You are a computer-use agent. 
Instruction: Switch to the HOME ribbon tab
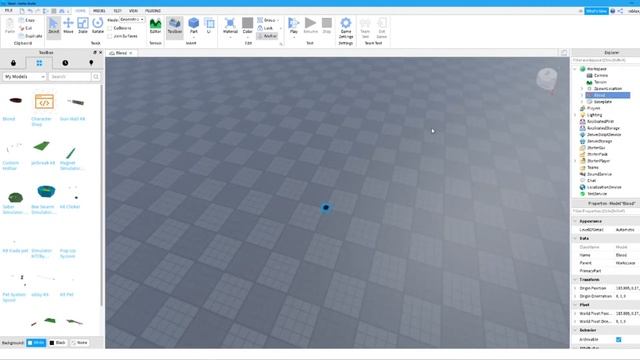pos(80,11)
